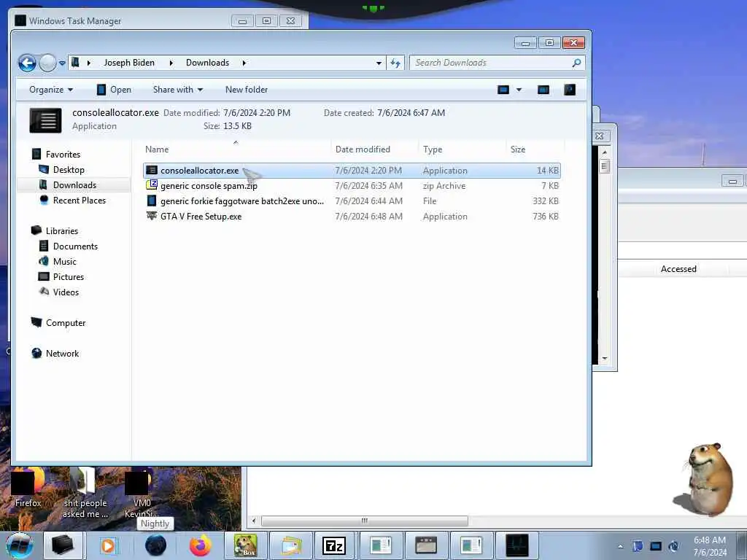Toggle the preview pane icon
The width and height of the screenshot is (747, 560).
tap(543, 90)
